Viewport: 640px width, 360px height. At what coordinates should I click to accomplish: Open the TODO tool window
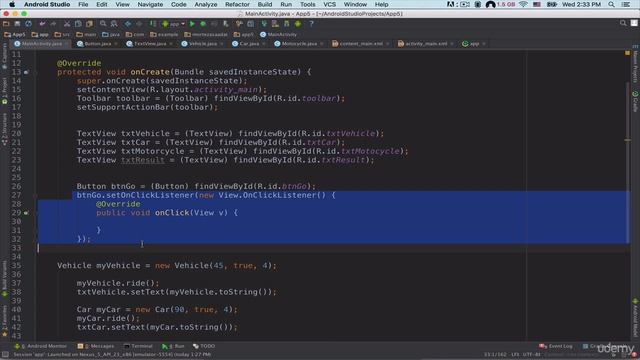click(x=204, y=346)
